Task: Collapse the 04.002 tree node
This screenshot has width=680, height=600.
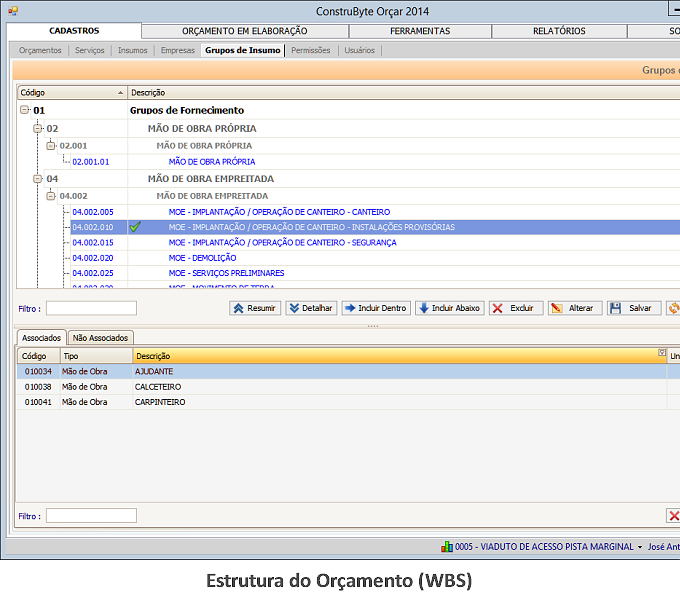Action: (x=51, y=196)
